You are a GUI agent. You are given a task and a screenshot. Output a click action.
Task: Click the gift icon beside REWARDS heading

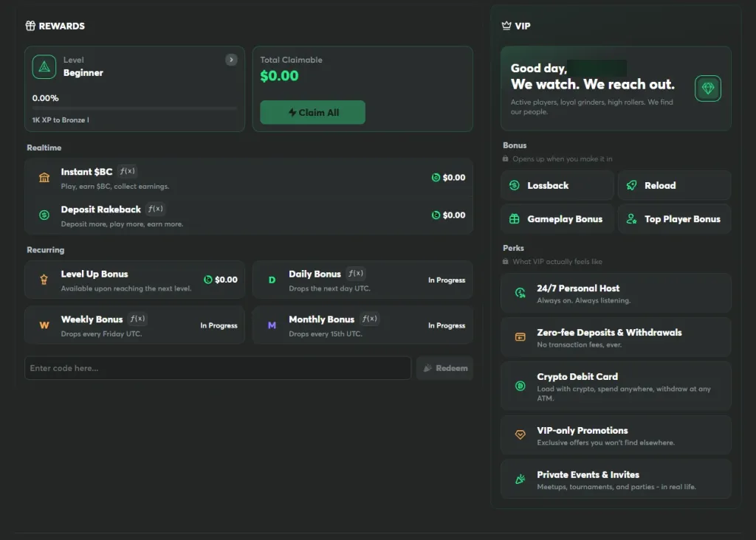click(x=30, y=26)
